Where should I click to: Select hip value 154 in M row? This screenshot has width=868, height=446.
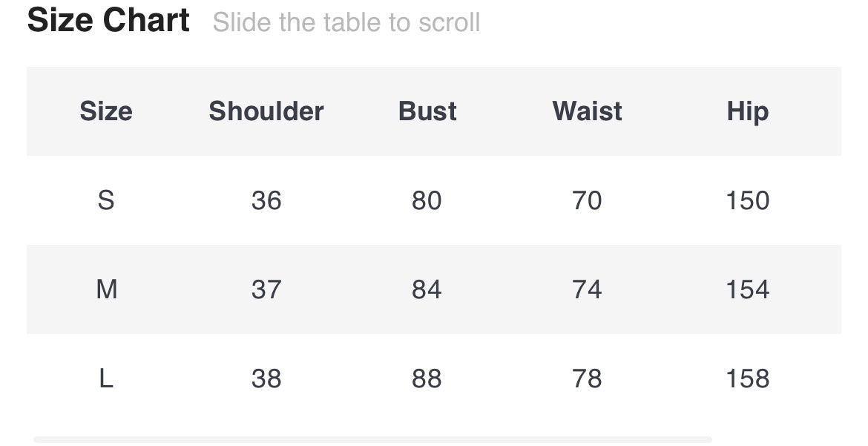[747, 289]
